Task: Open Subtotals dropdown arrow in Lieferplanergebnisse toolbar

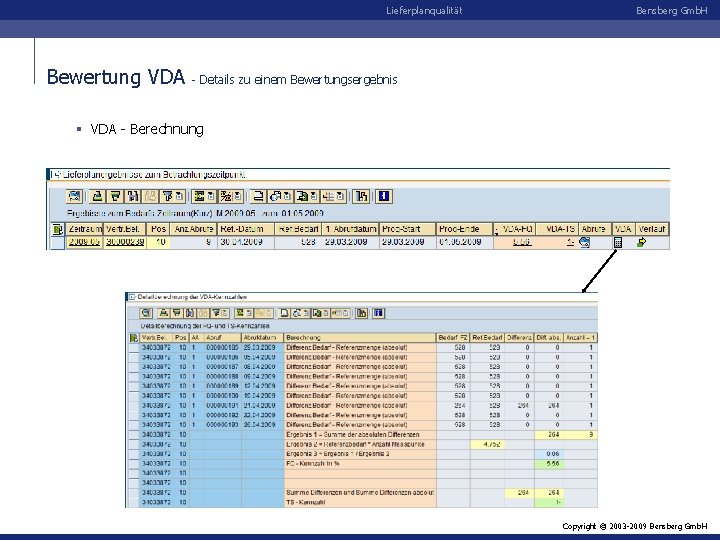Action: [x=239, y=197]
